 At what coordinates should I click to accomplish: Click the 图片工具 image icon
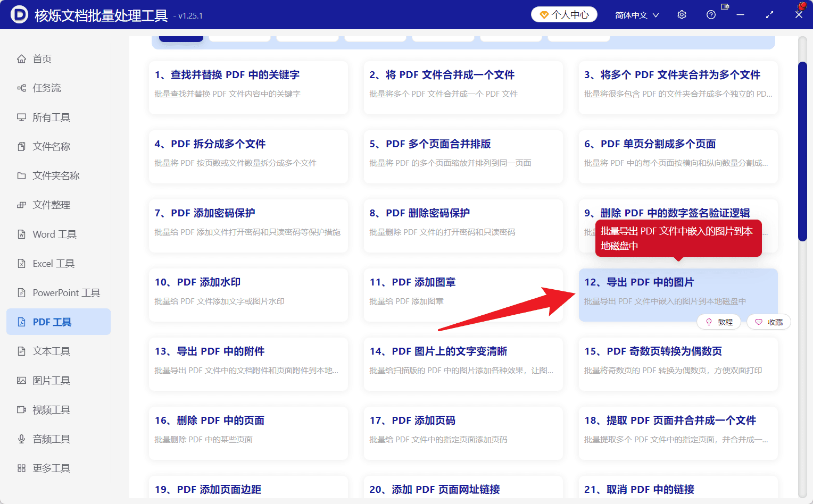(21, 381)
